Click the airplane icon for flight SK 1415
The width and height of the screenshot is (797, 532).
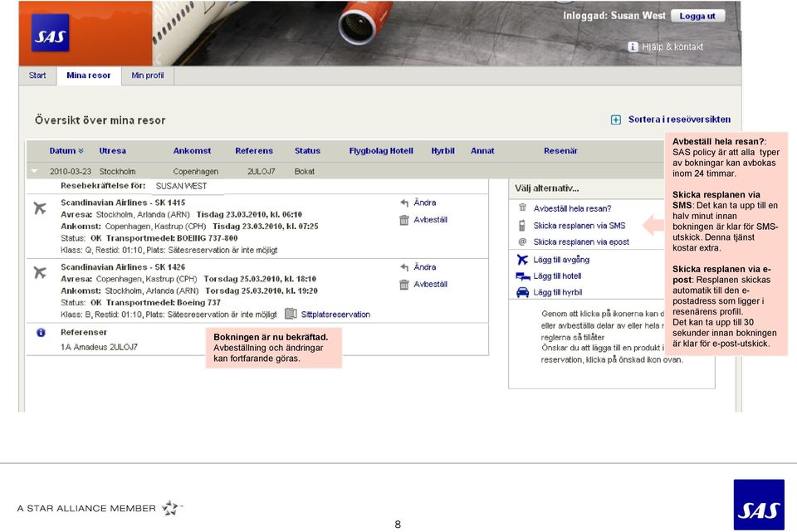pyautogui.click(x=40, y=207)
